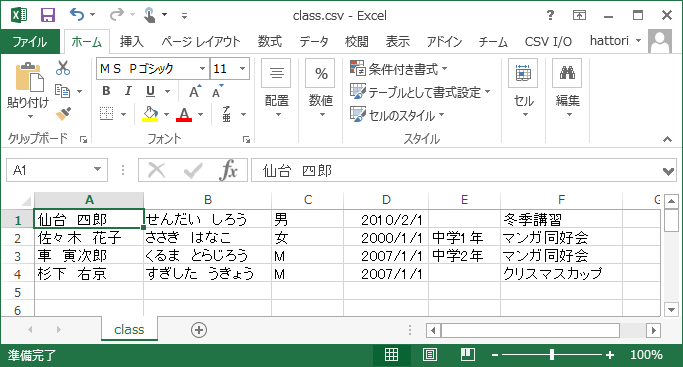Select the Format Painter brush icon
Viewport: 683px width, 367px height.
[x=63, y=114]
